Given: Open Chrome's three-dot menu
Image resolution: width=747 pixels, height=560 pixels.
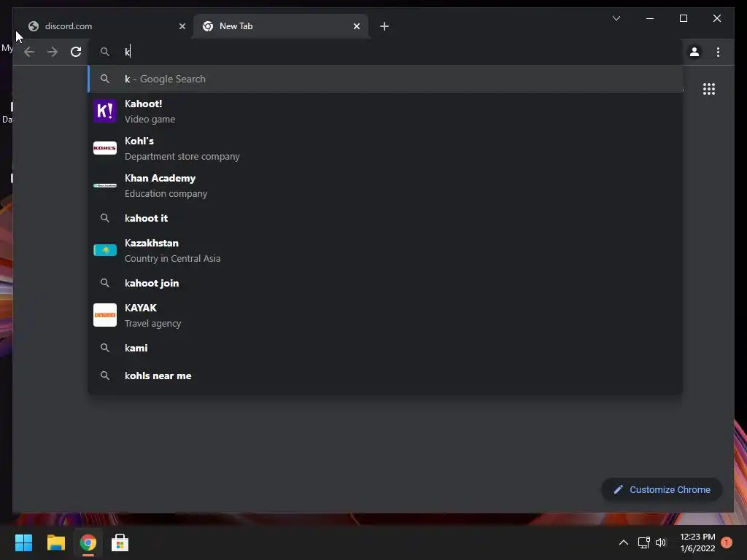Looking at the screenshot, I should 718,52.
